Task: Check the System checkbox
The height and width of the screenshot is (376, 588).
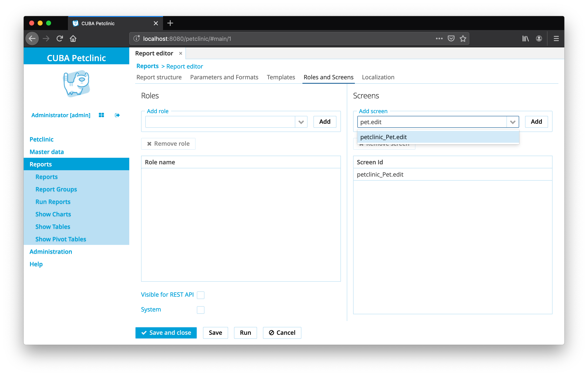Action: (200, 310)
